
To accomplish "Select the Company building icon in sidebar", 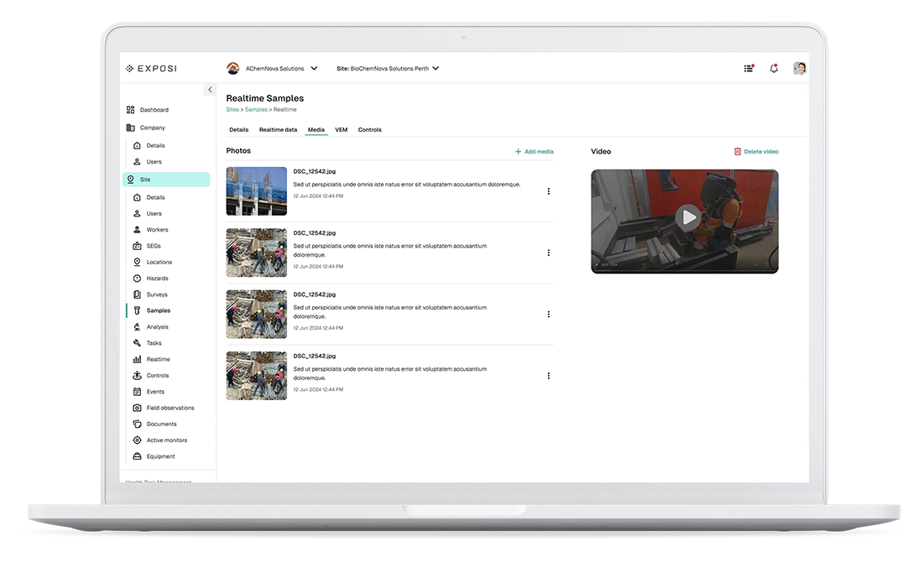I will 130,128.
